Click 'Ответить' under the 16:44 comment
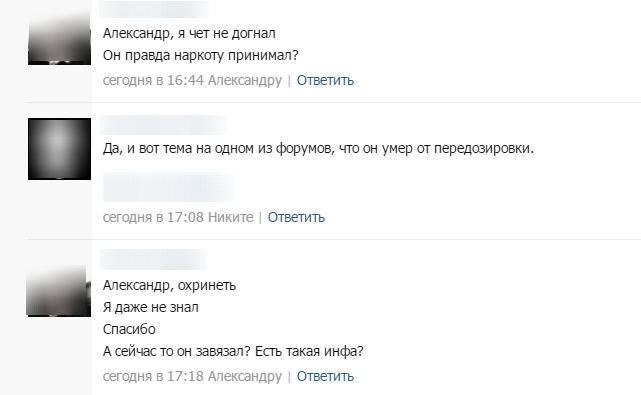 [x=325, y=80]
